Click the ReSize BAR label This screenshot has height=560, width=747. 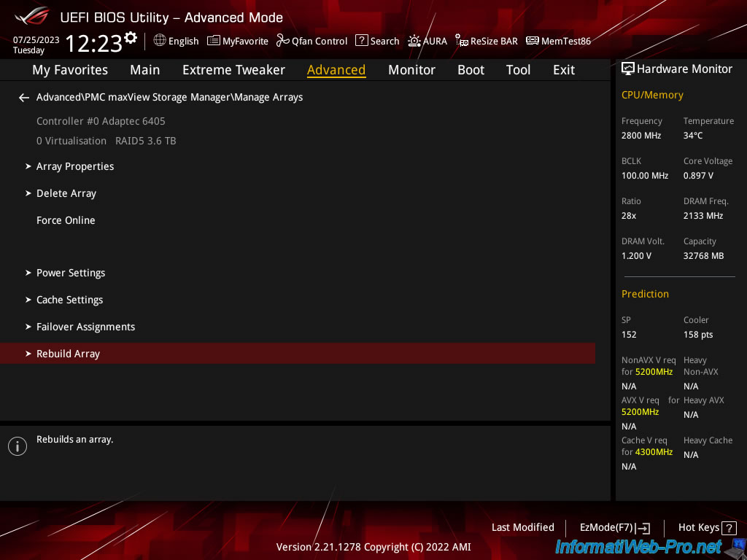tap(494, 42)
